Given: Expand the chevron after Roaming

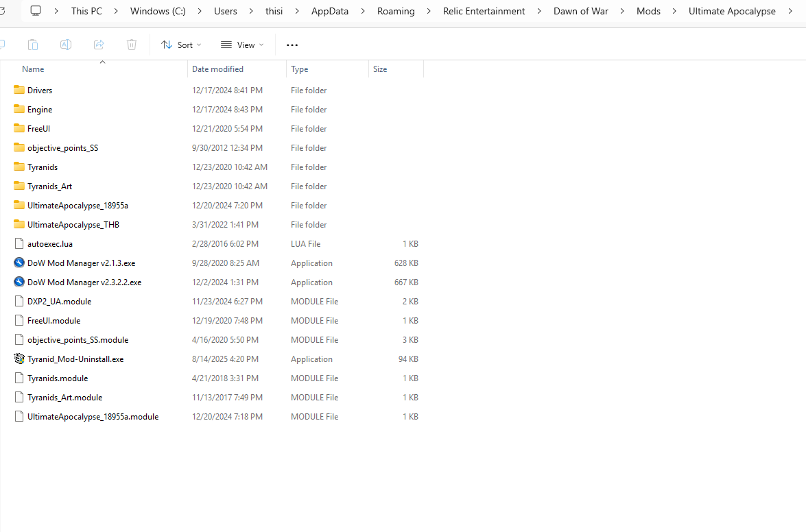Looking at the screenshot, I should click(429, 11).
